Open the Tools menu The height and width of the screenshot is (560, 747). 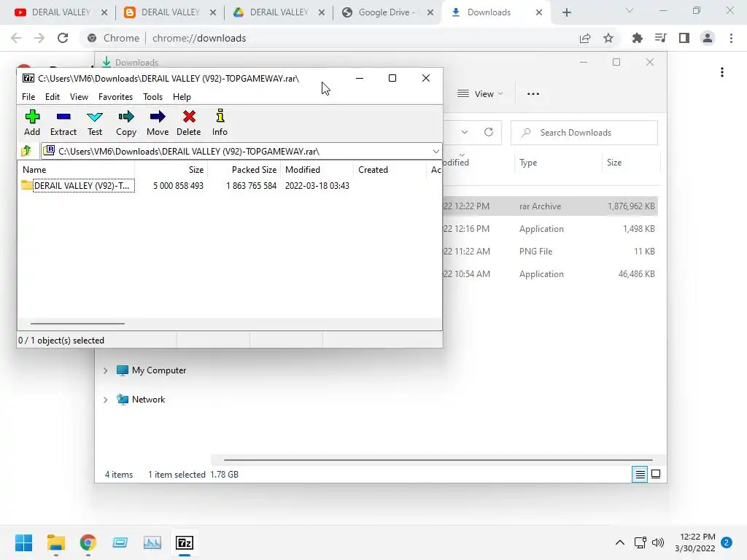click(153, 97)
